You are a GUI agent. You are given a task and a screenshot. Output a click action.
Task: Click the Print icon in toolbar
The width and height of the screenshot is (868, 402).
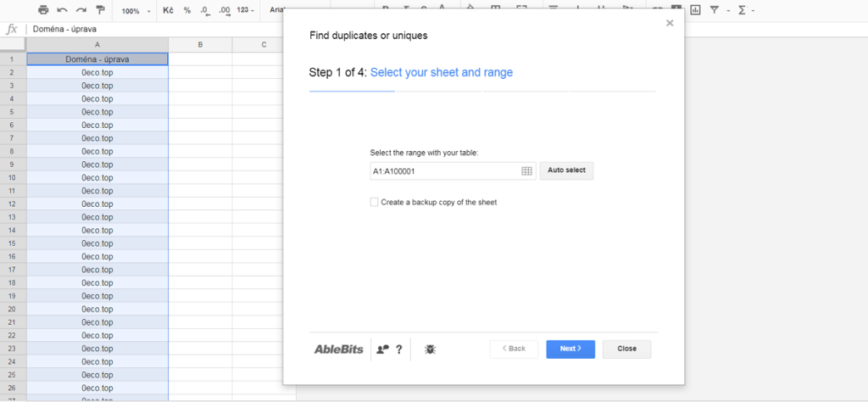click(x=43, y=10)
